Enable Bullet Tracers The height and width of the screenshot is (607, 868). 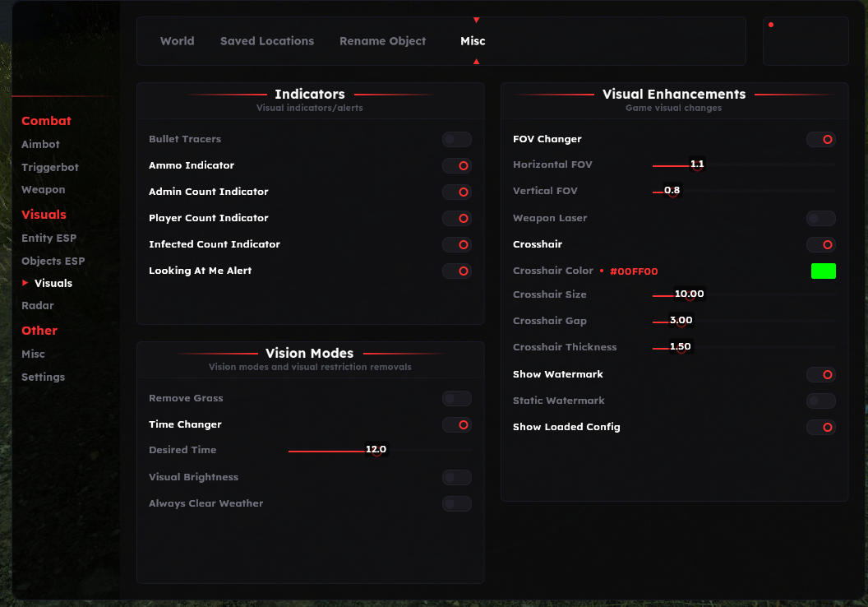point(457,139)
